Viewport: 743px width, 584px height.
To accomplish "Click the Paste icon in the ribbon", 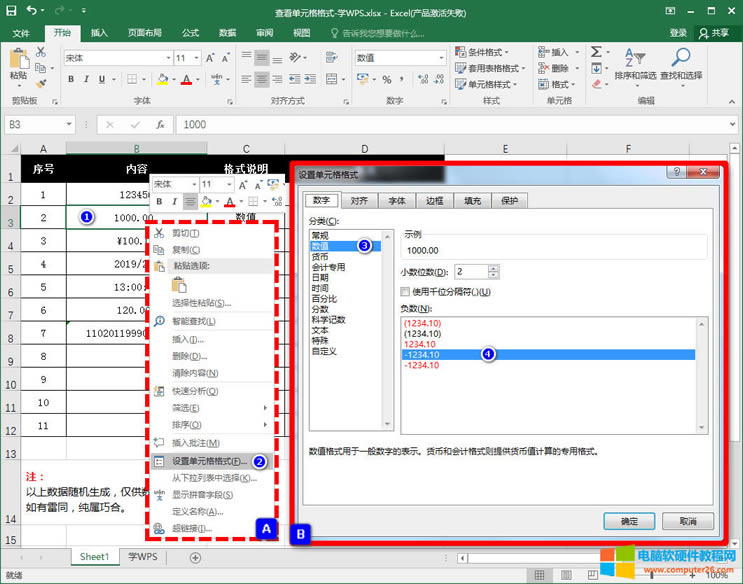I will tap(18, 62).
